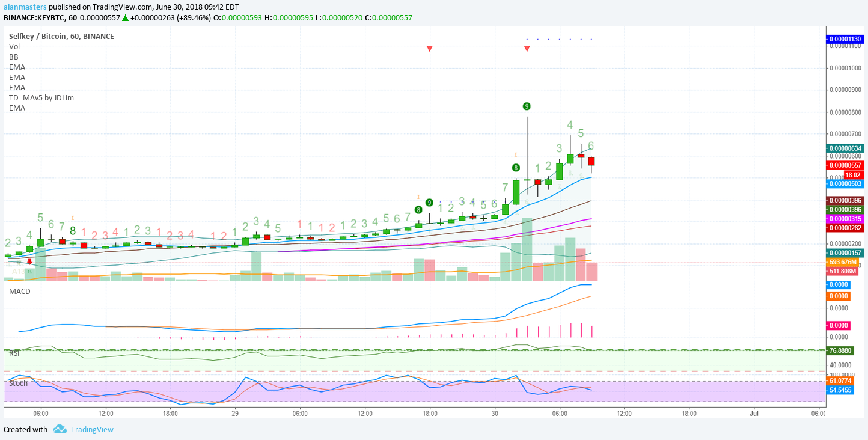Click the 40.0000 RSI axis tick
Screen dimensions: 868x440
coord(840,365)
